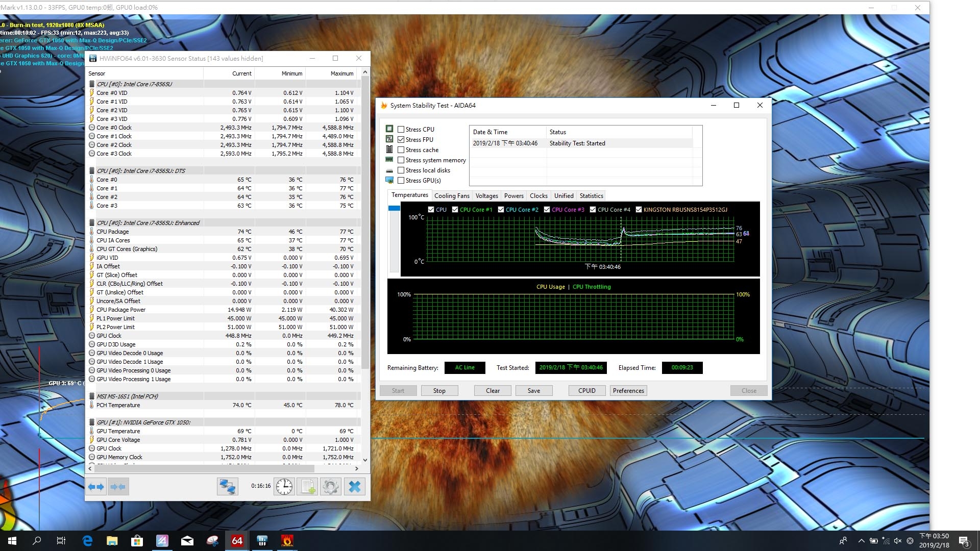Click the muted volume tray icon
This screenshot has width=980, height=551.
[x=898, y=541]
